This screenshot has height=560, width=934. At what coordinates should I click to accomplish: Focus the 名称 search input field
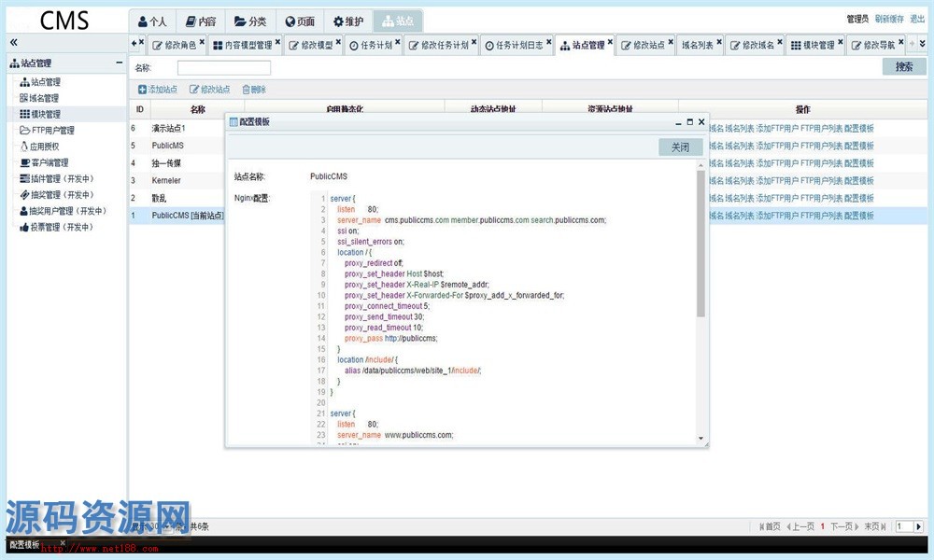(224, 68)
